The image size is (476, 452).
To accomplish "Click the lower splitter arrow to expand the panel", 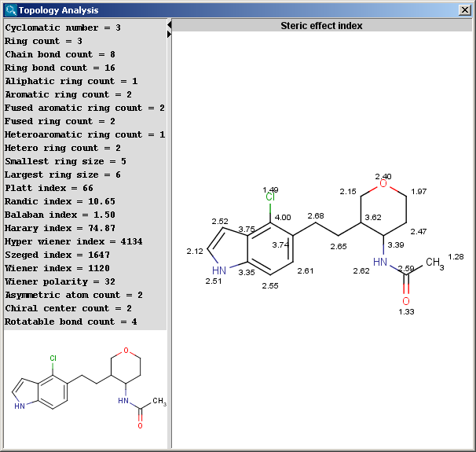I will (169, 33).
